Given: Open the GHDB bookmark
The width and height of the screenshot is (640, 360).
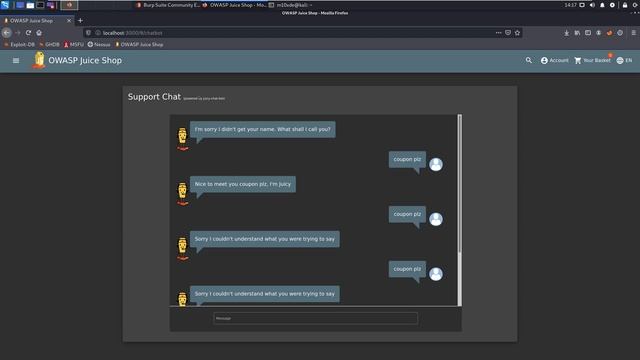Looking at the screenshot, I should point(49,44).
